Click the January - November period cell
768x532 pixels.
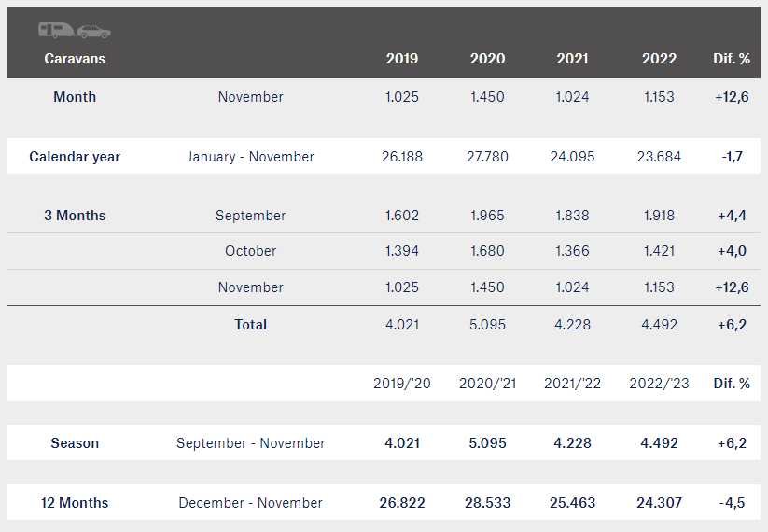click(x=250, y=157)
